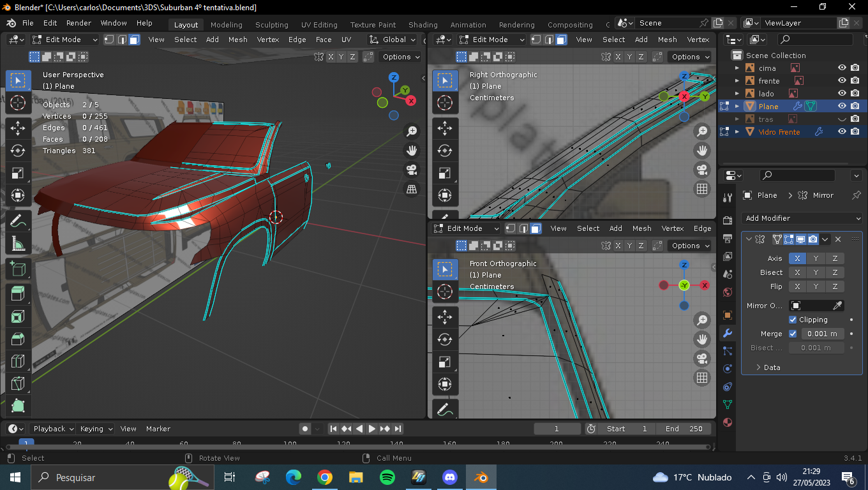Screen dimensions: 868x490
Task: Open the Edit Mode selector dropdown
Action: coord(64,40)
